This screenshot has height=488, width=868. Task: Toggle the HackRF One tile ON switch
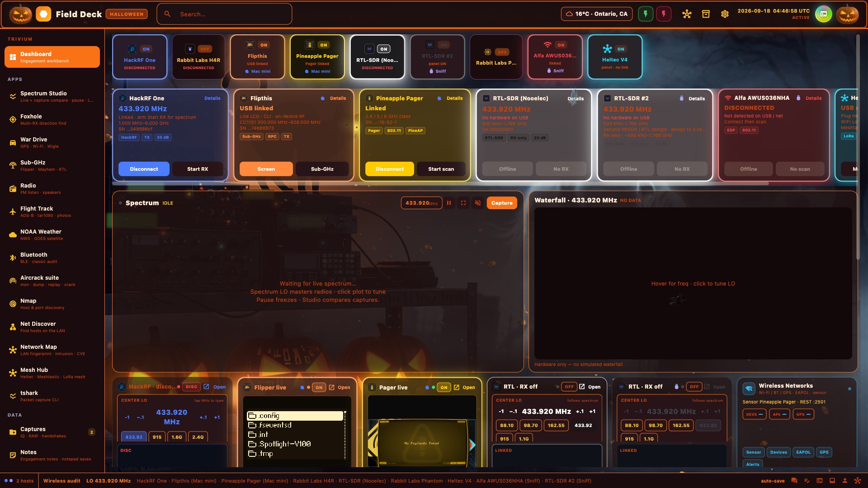pyautogui.click(x=146, y=49)
